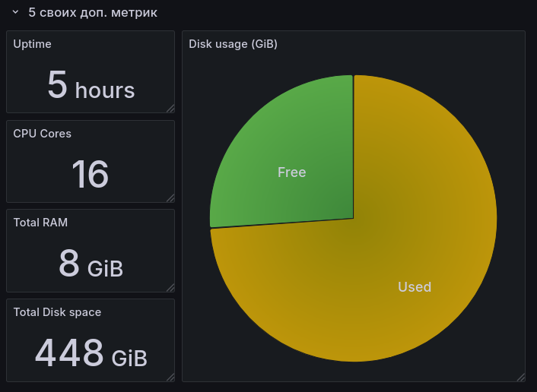
Task: Collapse the '5 своих доп. метрик' row chevron
Action: (14, 13)
